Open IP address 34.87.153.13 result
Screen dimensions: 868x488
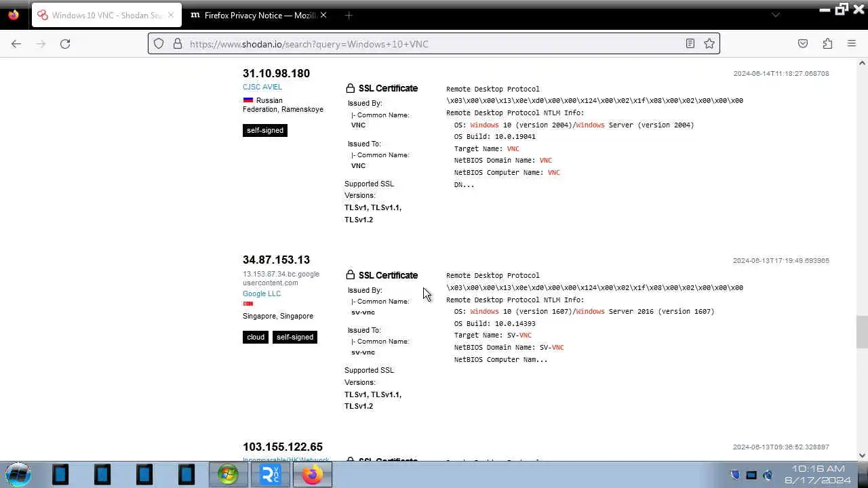point(276,260)
